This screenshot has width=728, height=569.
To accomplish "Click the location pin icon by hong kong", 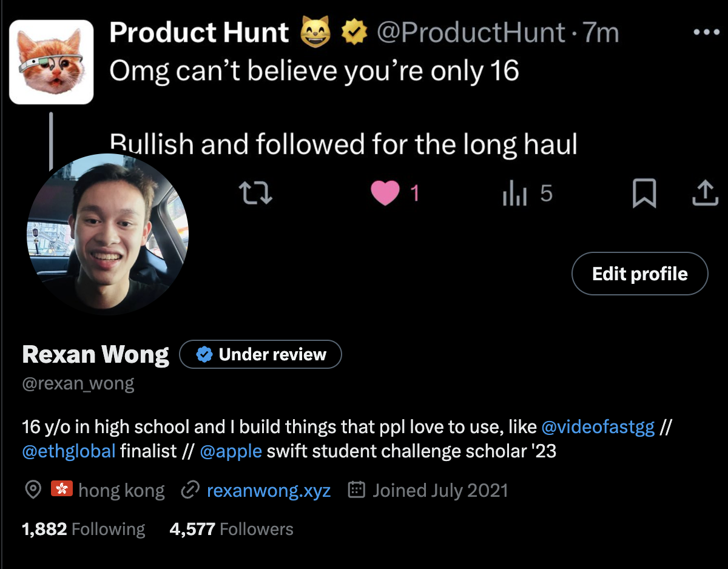I will click(x=32, y=490).
